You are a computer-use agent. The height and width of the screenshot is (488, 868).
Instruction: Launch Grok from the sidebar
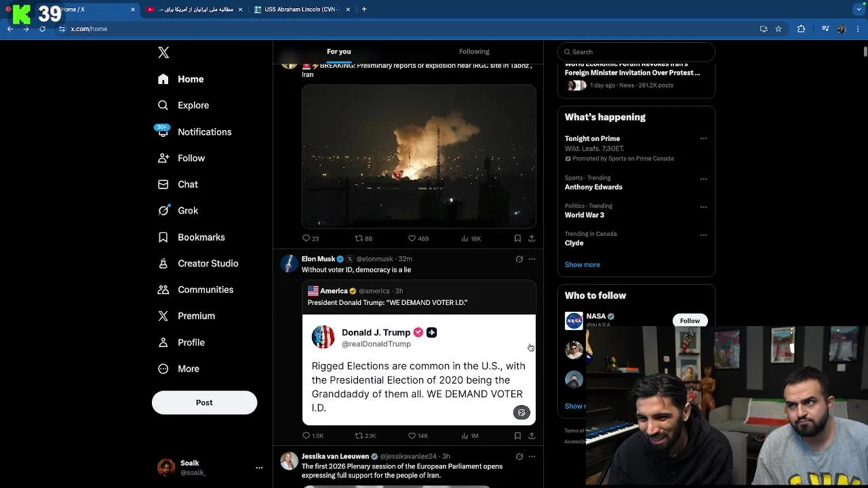pos(178,211)
